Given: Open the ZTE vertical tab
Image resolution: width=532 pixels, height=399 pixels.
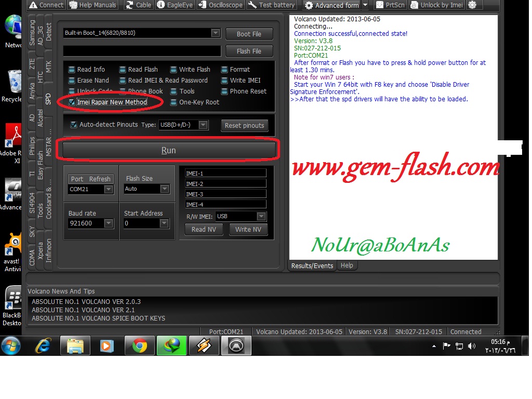Looking at the screenshot, I should 32,64.
